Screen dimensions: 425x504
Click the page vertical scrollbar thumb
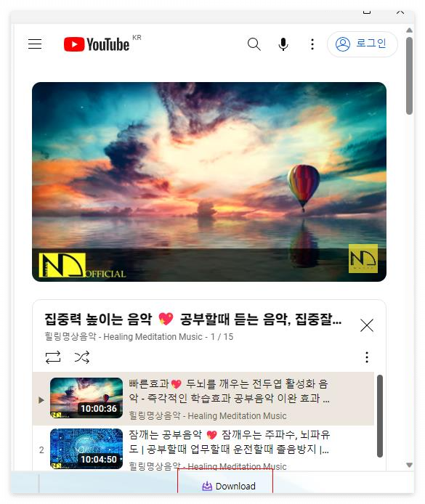click(409, 76)
